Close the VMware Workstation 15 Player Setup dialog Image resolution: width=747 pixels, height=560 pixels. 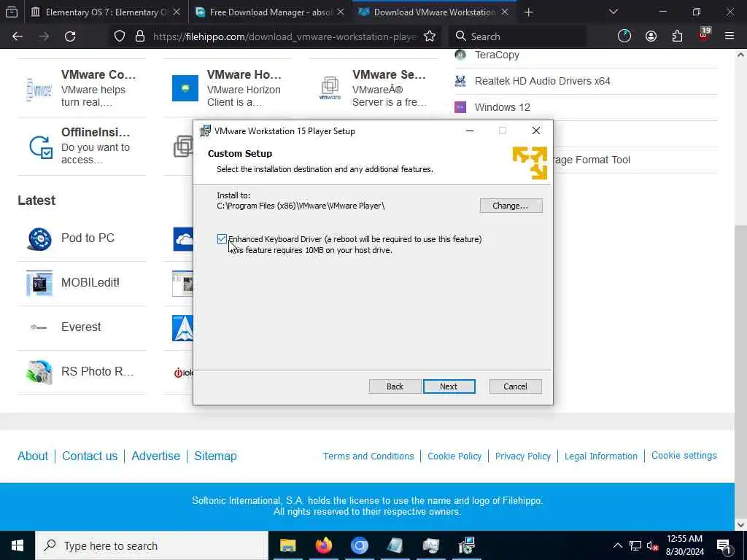[x=536, y=131]
